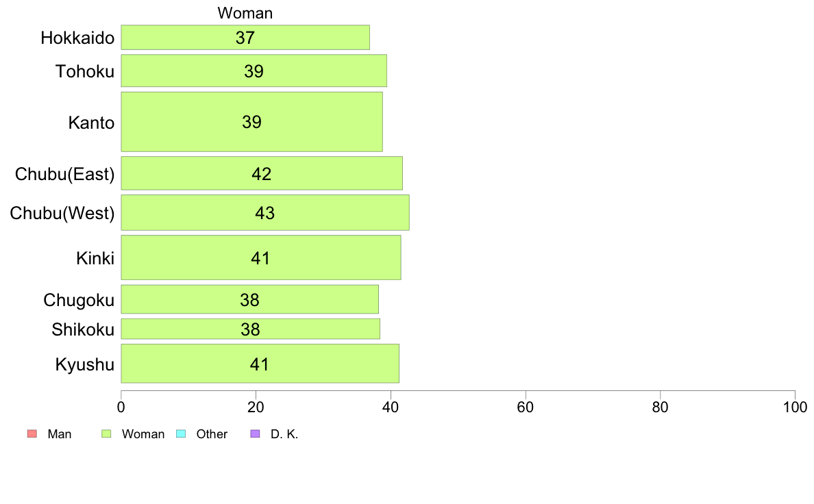Click the Chubu(West) bar showing 43

click(264, 212)
